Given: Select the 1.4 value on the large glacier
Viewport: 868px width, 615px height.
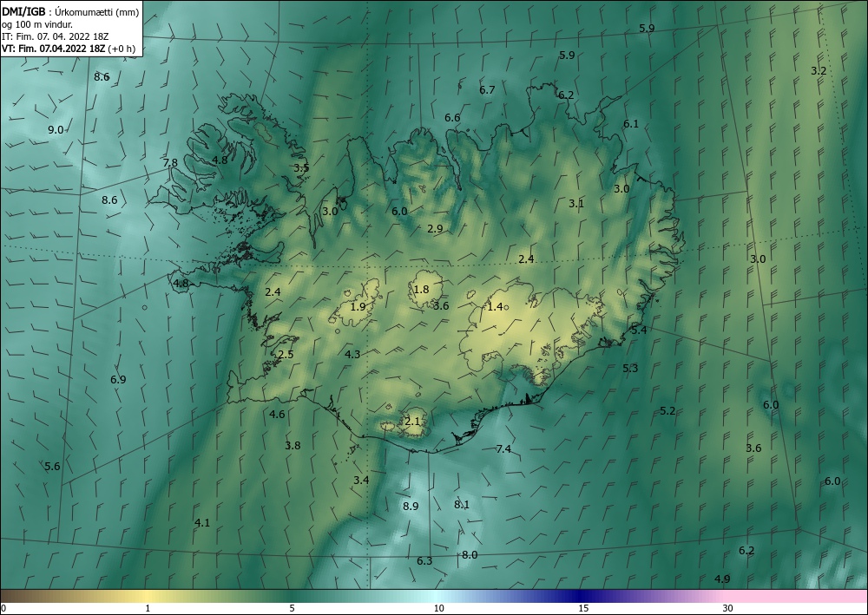Looking at the screenshot, I should [x=495, y=306].
